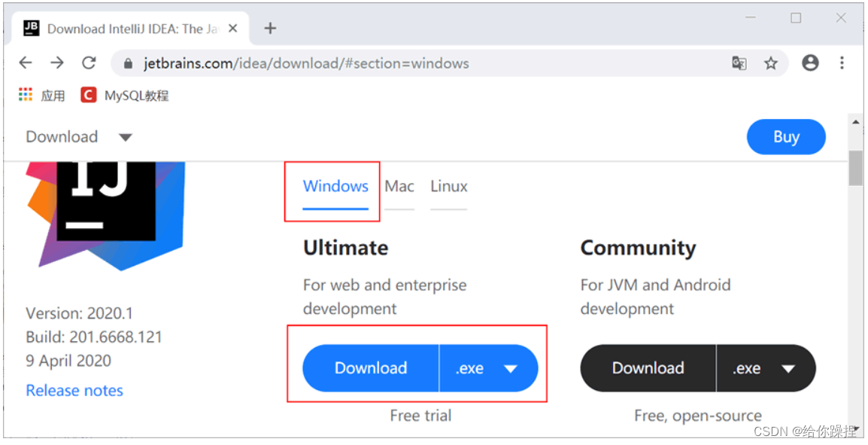Click the 'Version: 2020.1' text
Screen dimensions: 868x445
(79, 314)
